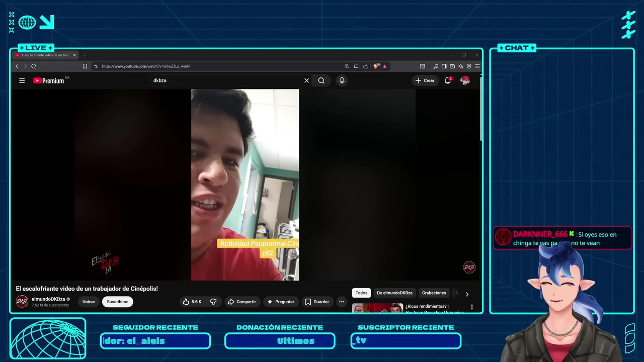The width and height of the screenshot is (644, 362).
Task: Open YouTube notifications bell
Action: pyautogui.click(x=448, y=80)
